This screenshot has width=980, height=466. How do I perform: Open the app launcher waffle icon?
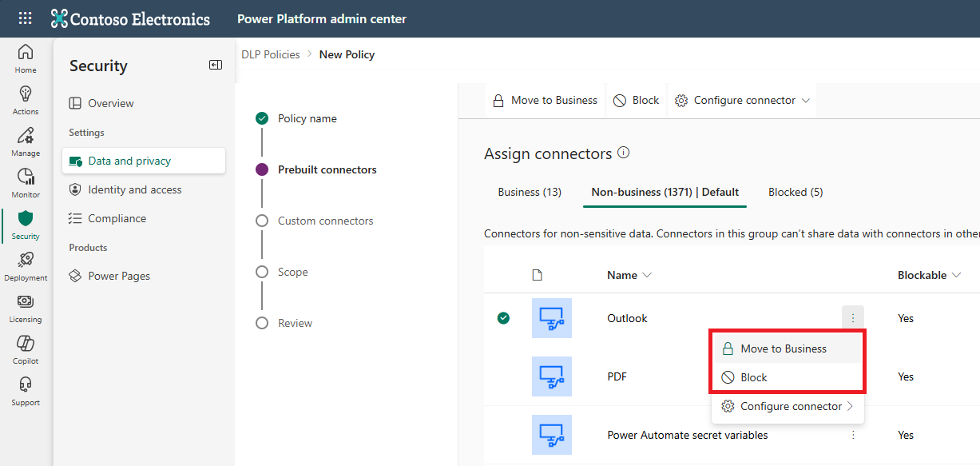(x=26, y=18)
